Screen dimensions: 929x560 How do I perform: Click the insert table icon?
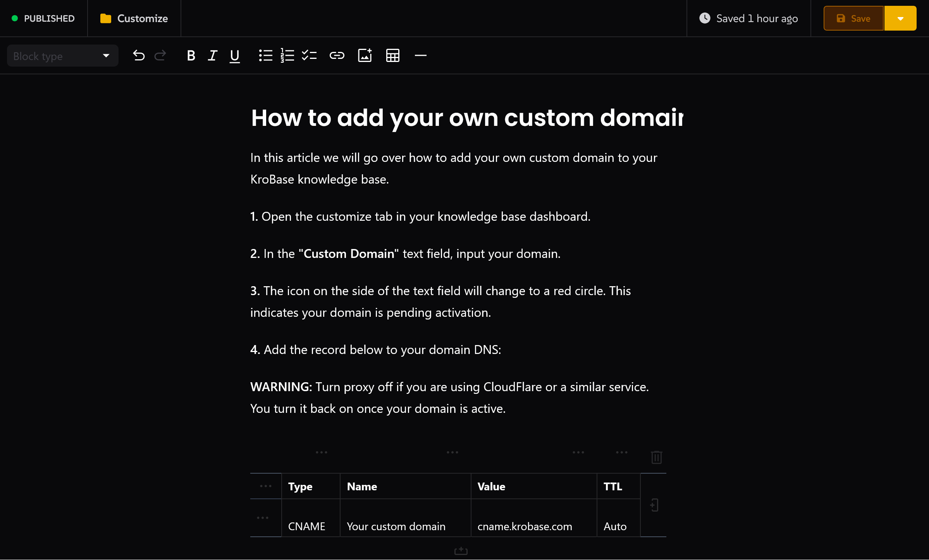tap(392, 56)
